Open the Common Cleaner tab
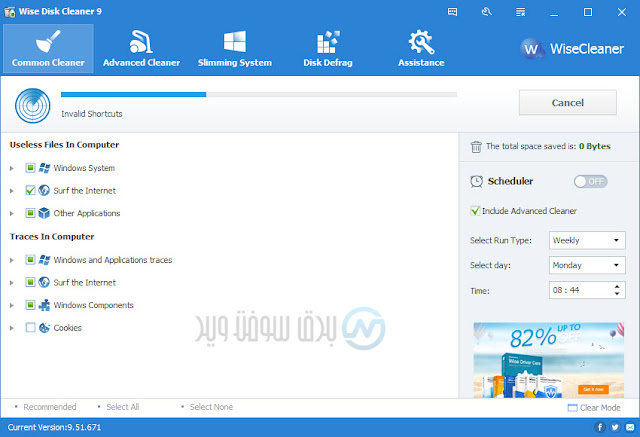Image resolution: width=640 pixels, height=437 pixels. pos(48,49)
